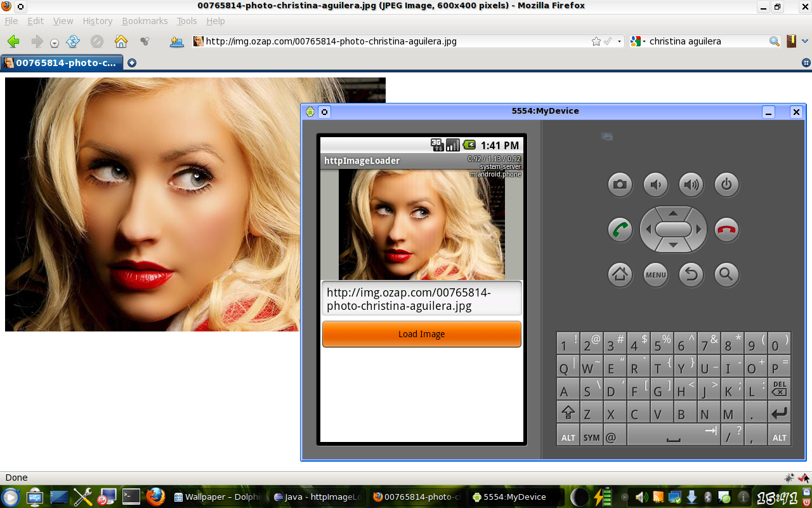
Task: Open the Help menu
Action: coord(216,21)
